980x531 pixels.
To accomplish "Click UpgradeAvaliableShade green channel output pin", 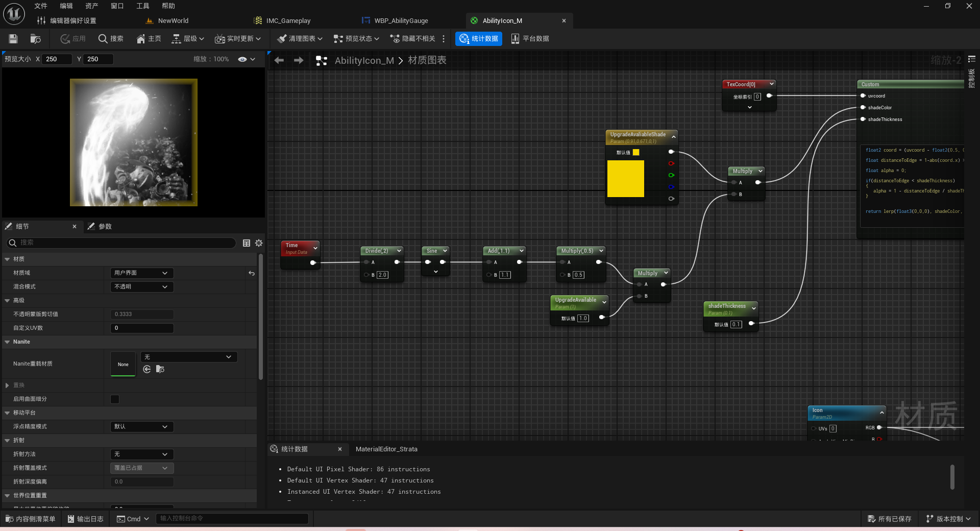I will pos(671,175).
